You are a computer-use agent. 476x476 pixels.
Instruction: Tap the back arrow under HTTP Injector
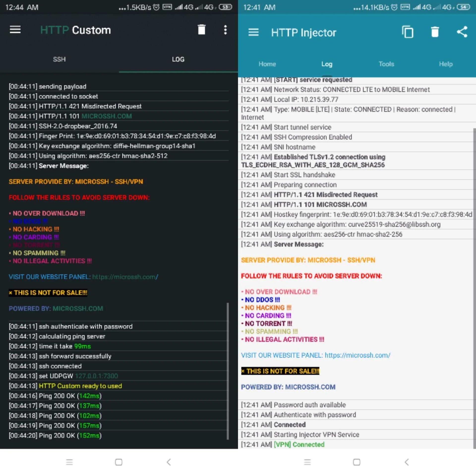coord(407,462)
